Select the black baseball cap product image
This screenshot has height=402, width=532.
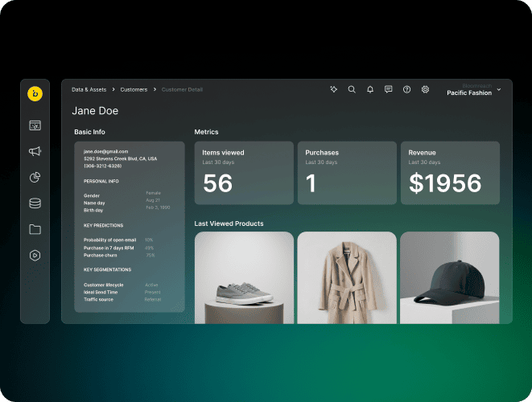tap(449, 277)
